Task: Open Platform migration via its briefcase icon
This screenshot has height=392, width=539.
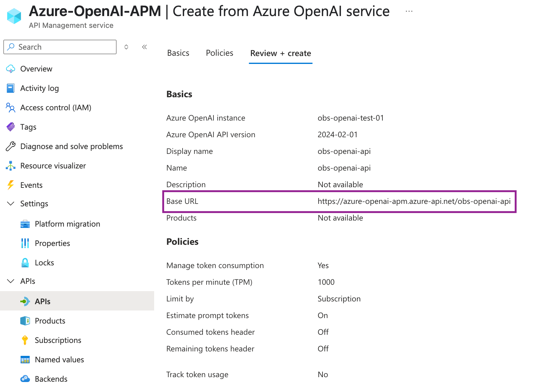Action: pos(25,224)
